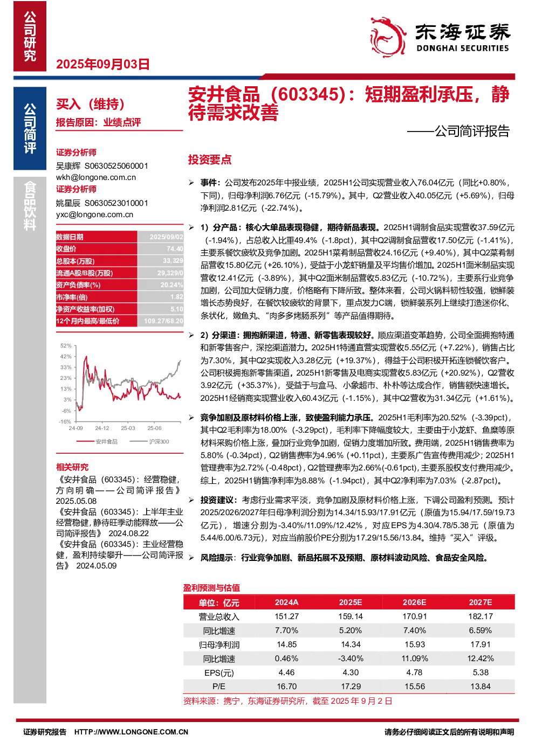Select analyst name 姚星辰 S0630523010001
Viewport: 535px width, 756px height.
click(102, 203)
